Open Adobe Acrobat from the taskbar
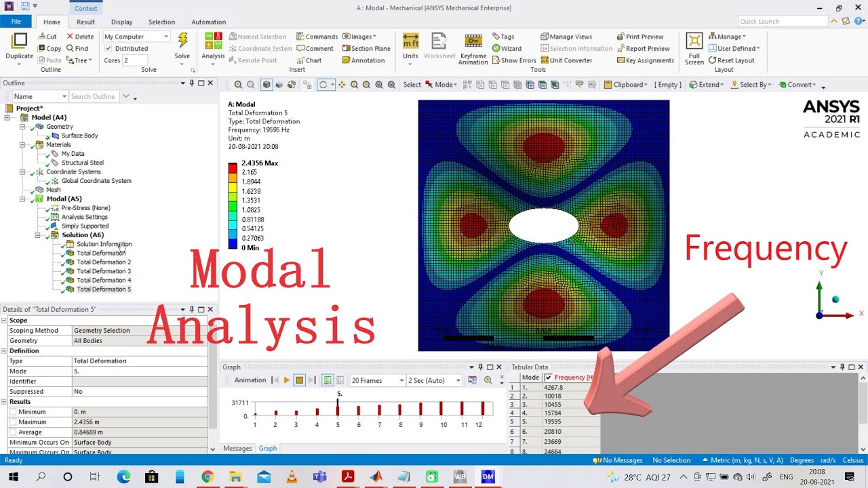The height and width of the screenshot is (488, 868). point(348,477)
